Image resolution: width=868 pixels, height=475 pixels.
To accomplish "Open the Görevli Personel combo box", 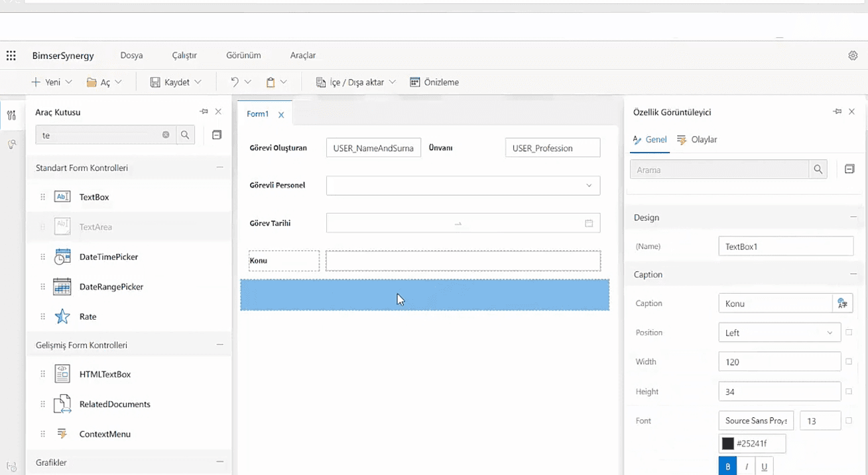I will click(x=463, y=186).
